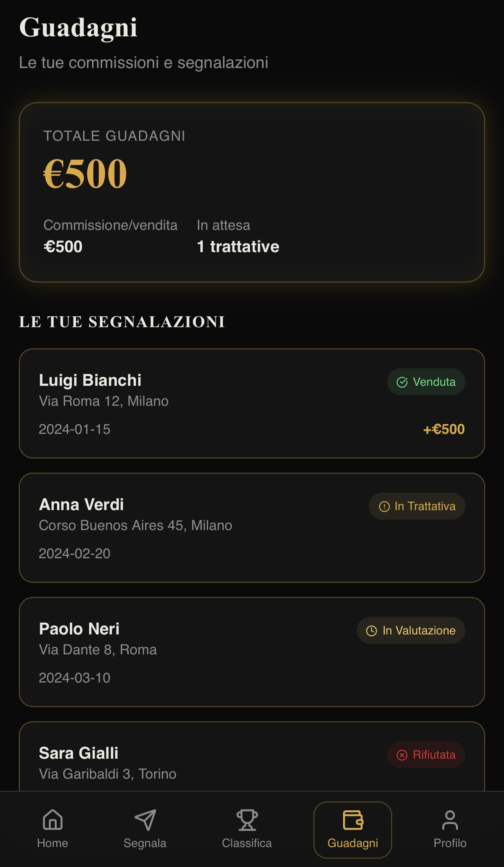Screen dimensions: 504x867
Task: Click the Via Roma 12, Milano address
Action: pos(104,401)
